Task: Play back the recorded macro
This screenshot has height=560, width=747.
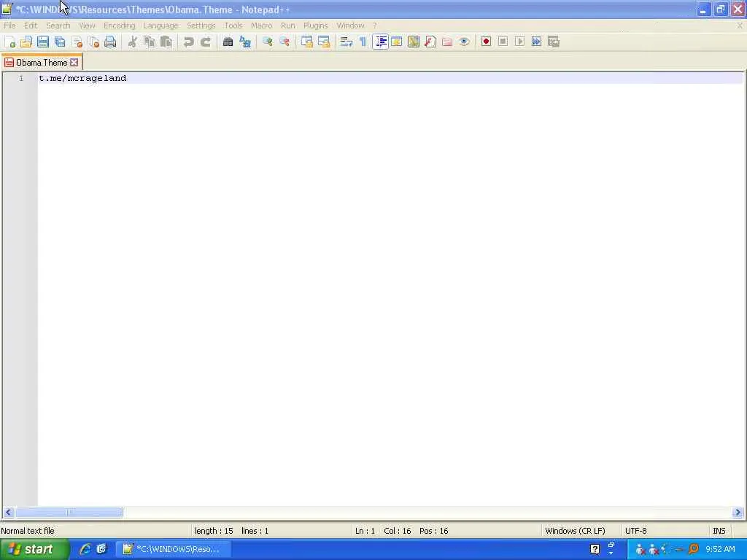Action: click(519, 42)
